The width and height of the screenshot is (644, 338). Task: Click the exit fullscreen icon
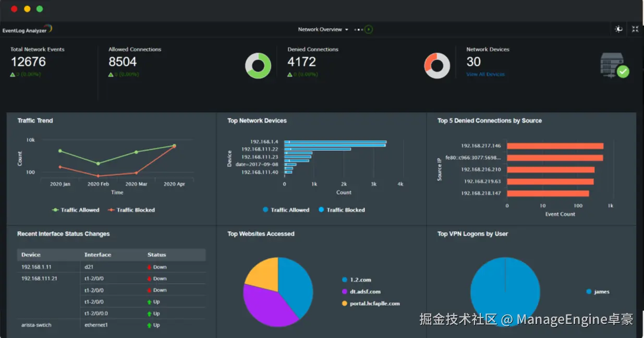635,29
